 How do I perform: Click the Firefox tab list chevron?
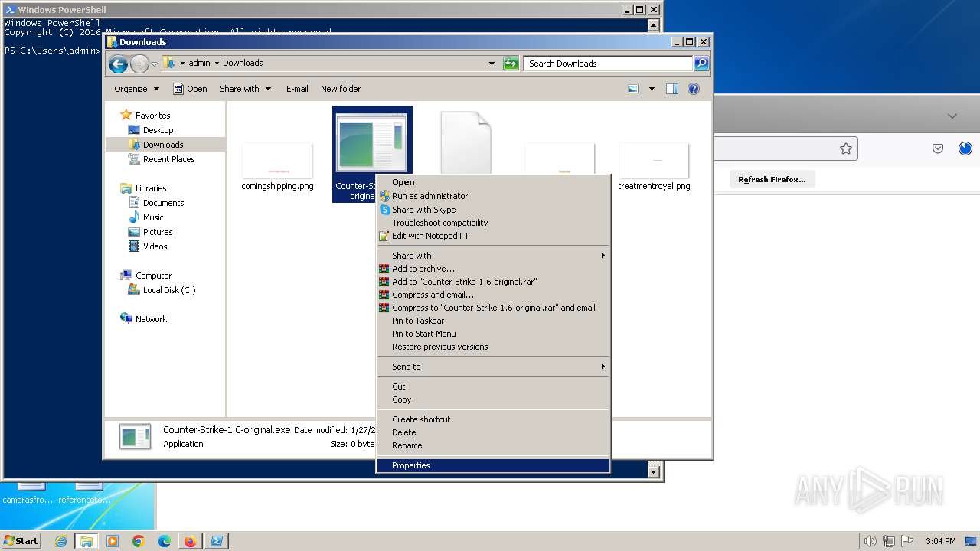[x=952, y=116]
